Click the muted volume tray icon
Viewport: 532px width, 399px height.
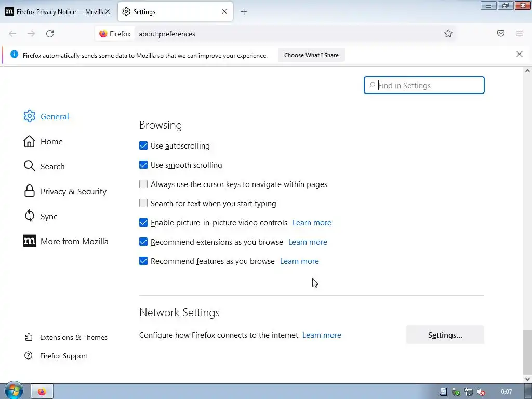point(481,392)
